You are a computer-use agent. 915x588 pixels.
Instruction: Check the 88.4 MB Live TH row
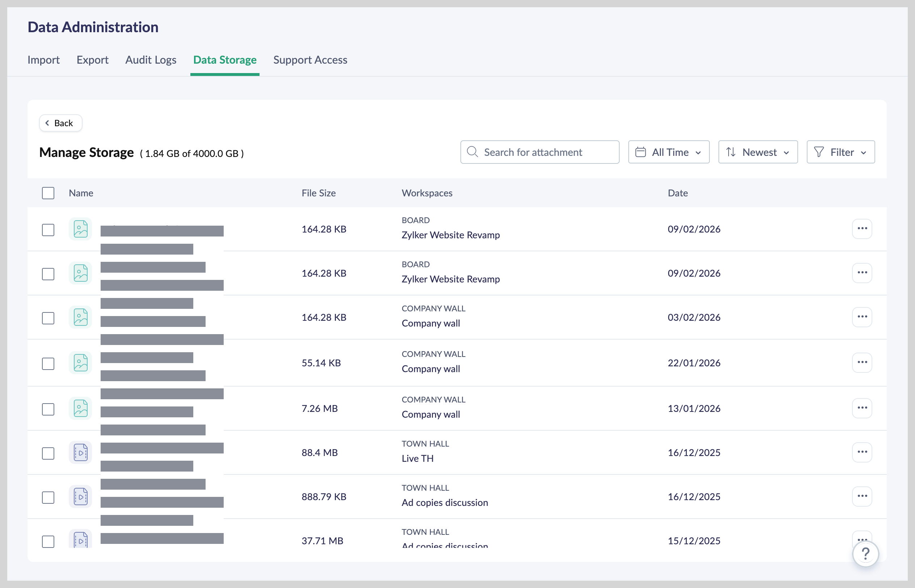[x=48, y=453]
